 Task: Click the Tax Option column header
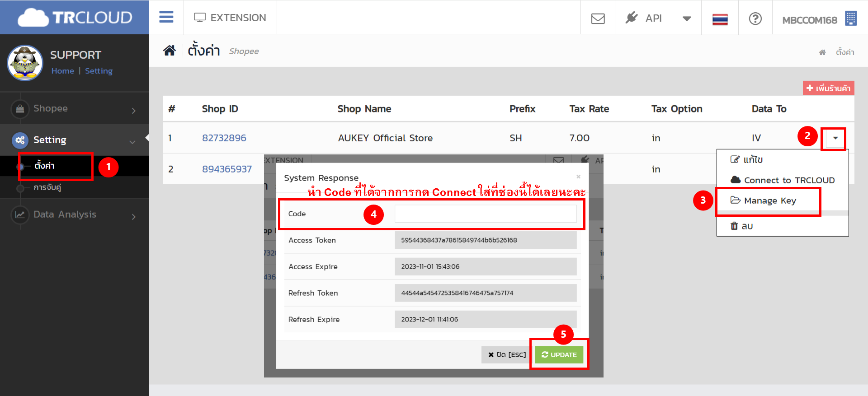click(677, 109)
